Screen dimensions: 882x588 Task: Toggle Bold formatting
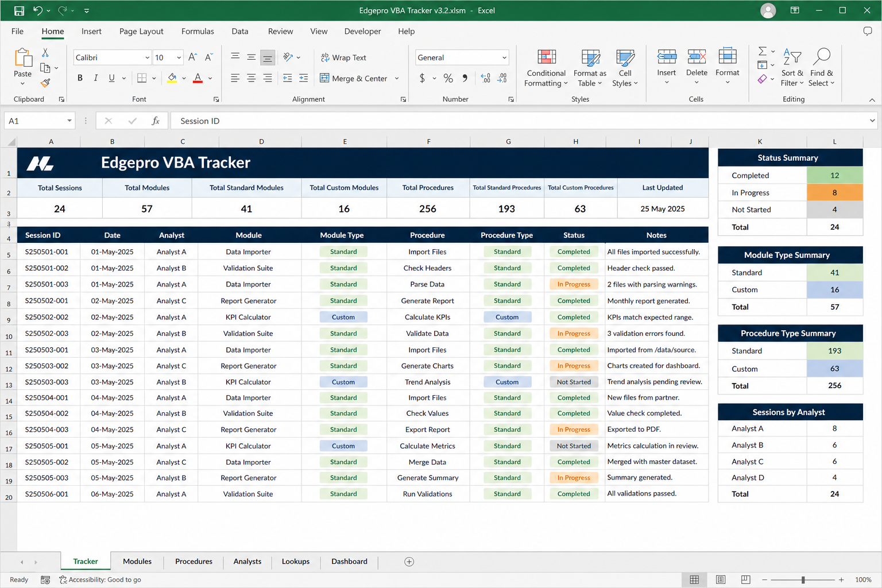point(80,78)
